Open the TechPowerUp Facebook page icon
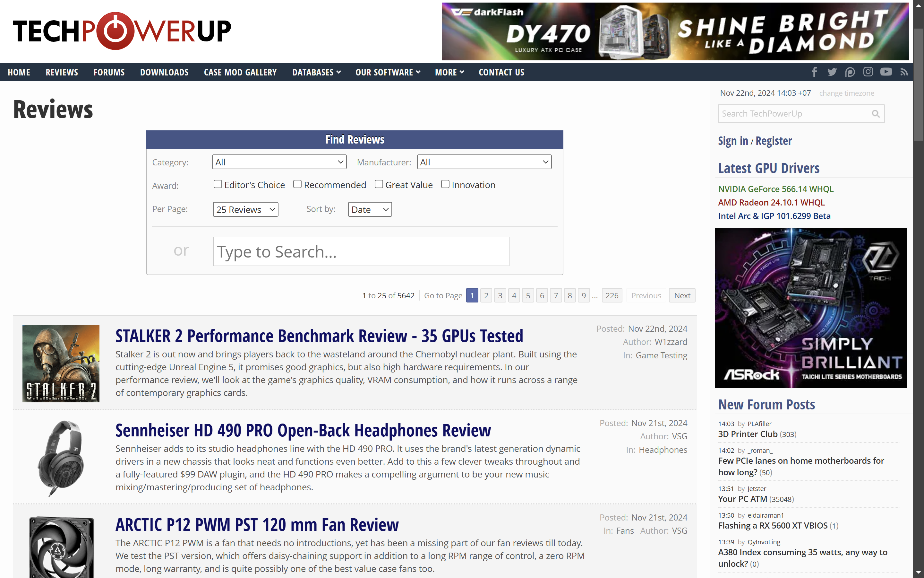The image size is (924, 578). click(814, 72)
